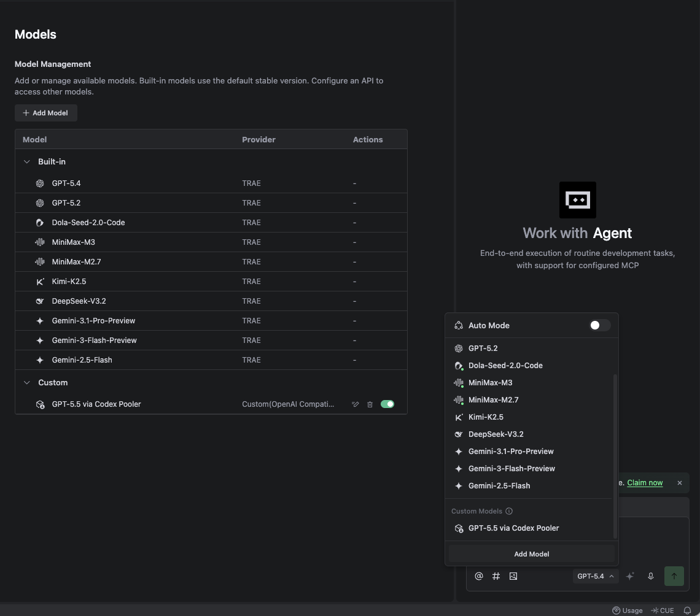
Task: Open Usage in the status bar
Action: point(627,610)
